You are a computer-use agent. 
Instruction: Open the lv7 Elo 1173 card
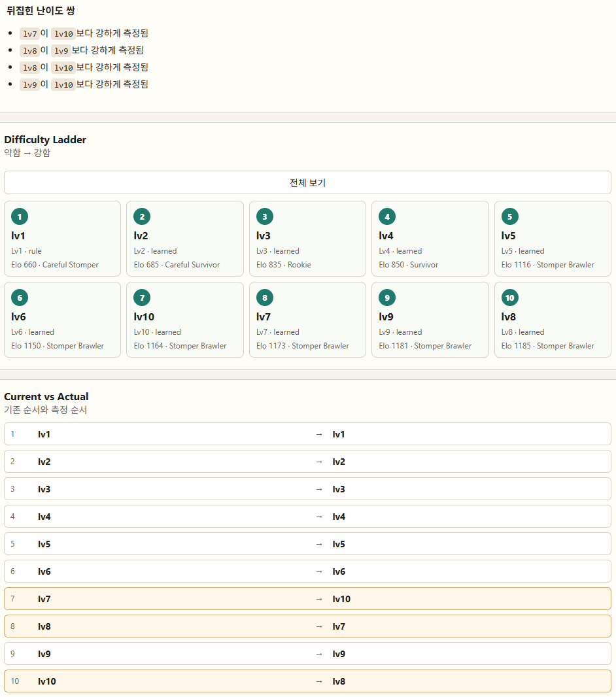click(307, 320)
